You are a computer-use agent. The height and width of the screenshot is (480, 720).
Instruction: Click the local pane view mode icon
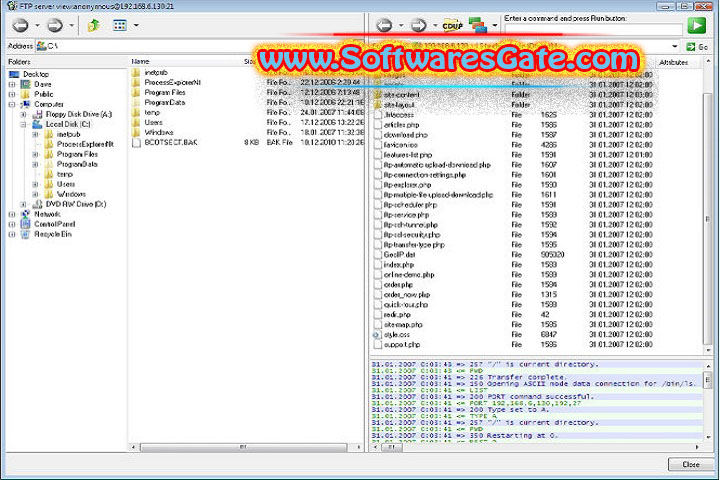pyautogui.click(x=120, y=25)
